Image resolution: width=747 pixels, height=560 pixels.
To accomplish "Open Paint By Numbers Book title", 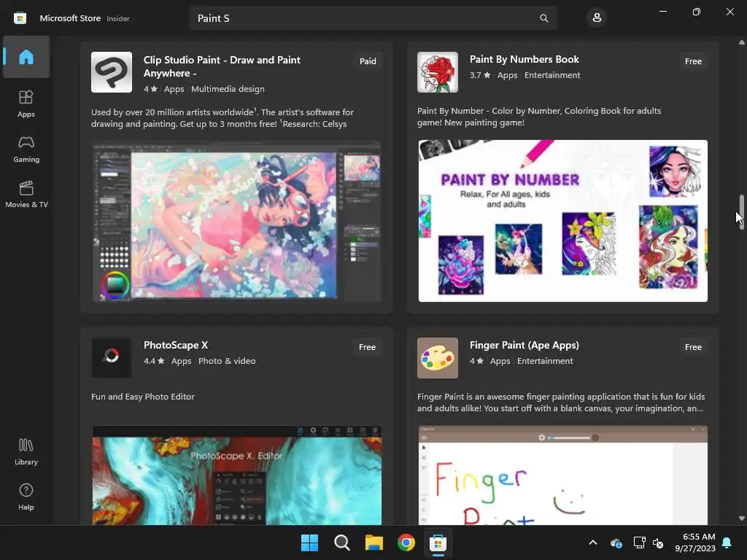I will click(x=524, y=60).
